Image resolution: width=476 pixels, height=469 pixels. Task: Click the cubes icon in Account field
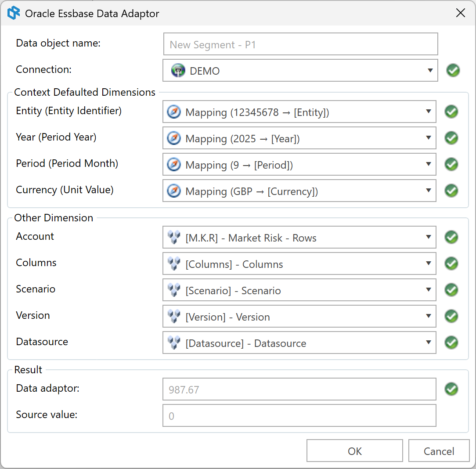click(174, 237)
